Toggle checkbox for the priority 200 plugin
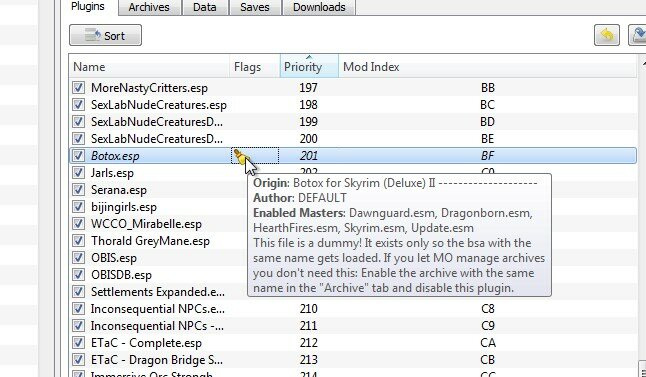Viewport: 646px width, 377px height. point(78,138)
